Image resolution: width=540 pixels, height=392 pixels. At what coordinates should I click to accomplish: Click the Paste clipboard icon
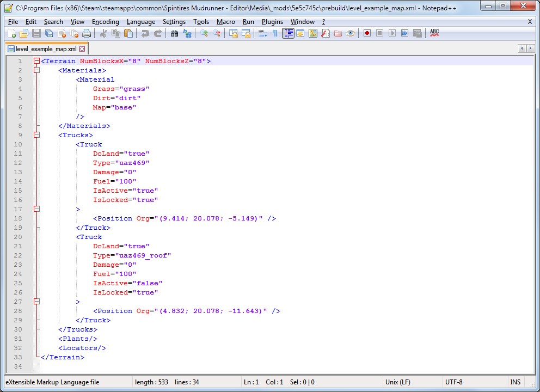(128, 33)
